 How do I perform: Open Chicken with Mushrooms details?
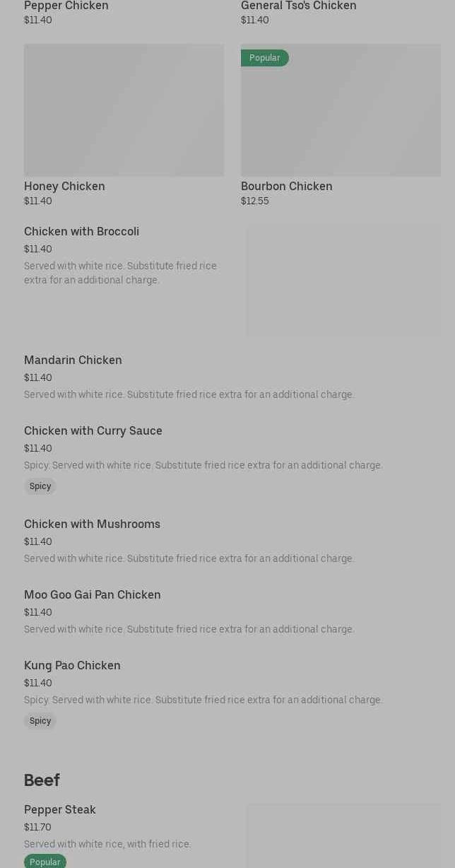click(x=92, y=524)
